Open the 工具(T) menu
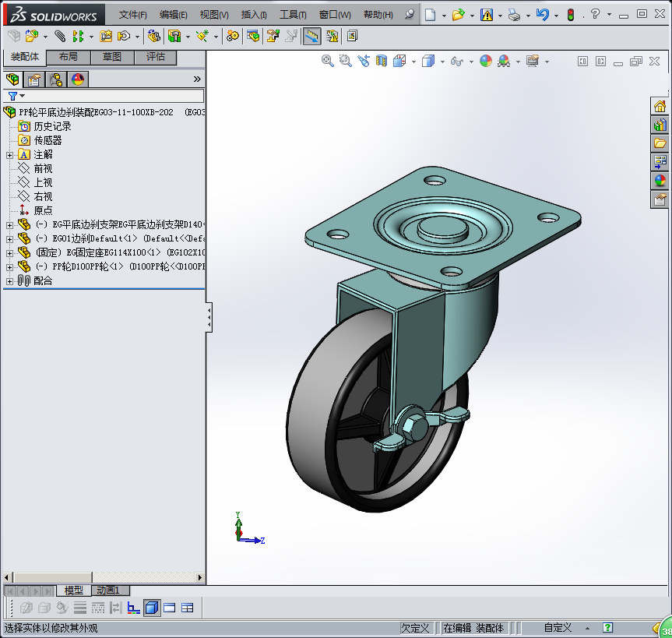672x638 pixels. [293, 15]
